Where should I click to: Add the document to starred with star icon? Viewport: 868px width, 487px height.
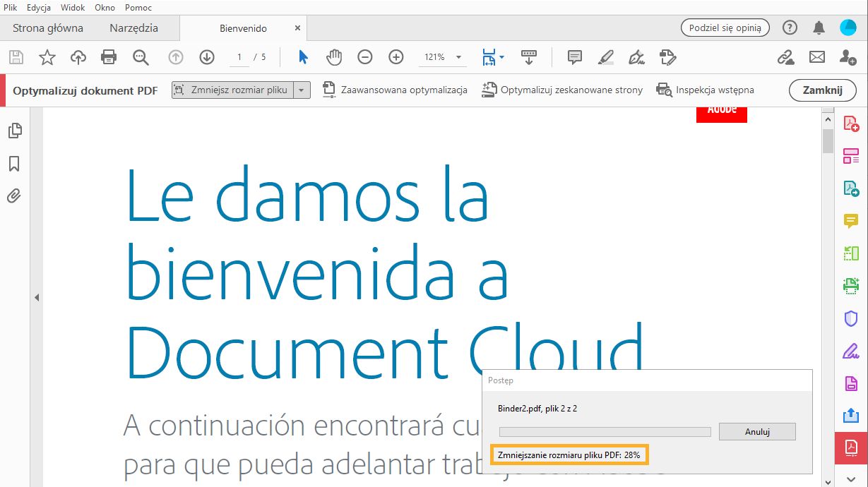[x=47, y=57]
